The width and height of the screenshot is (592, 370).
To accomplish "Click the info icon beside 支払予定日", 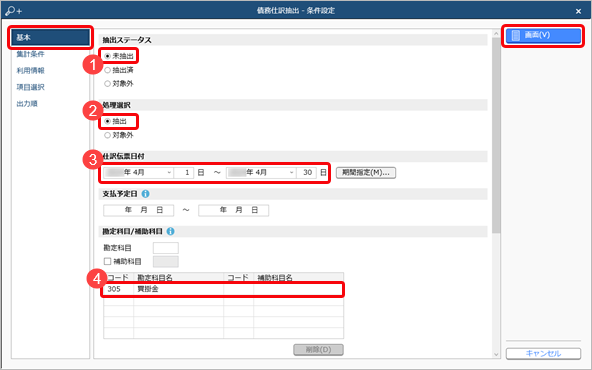I will (x=145, y=194).
